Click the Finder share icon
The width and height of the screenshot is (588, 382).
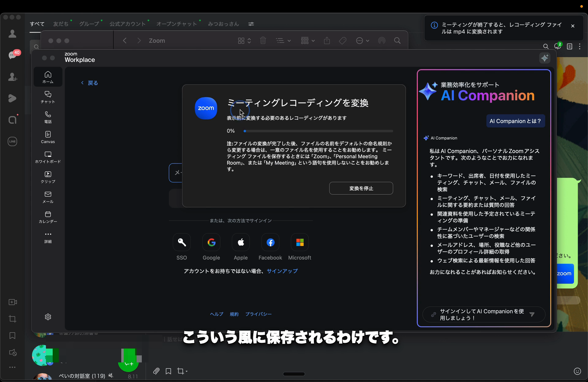click(x=327, y=41)
